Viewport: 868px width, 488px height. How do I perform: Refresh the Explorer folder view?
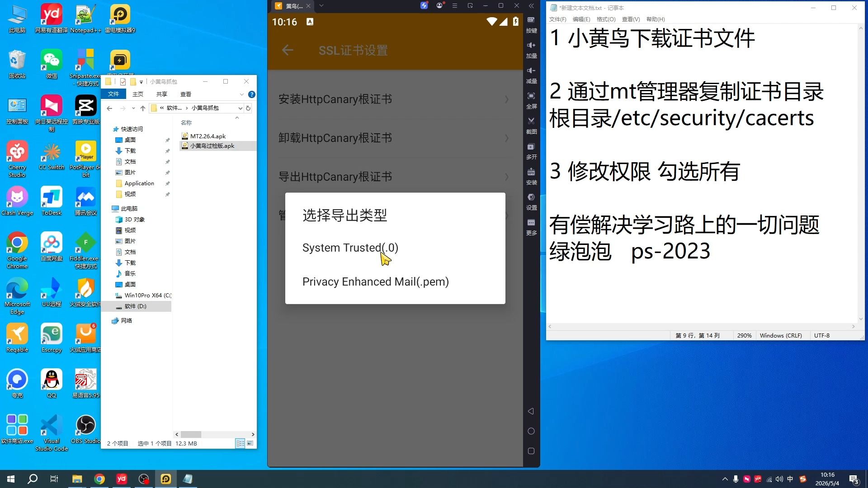(x=248, y=108)
